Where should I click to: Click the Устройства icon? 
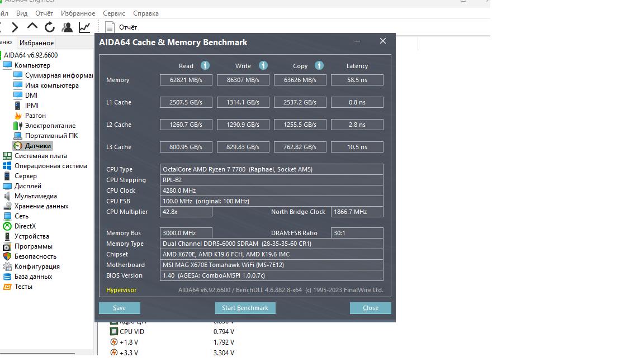click(x=7, y=236)
